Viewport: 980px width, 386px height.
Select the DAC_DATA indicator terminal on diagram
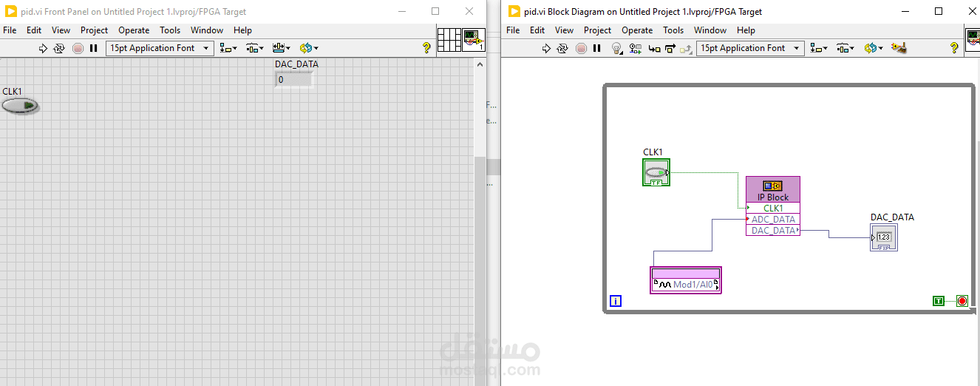coord(884,237)
